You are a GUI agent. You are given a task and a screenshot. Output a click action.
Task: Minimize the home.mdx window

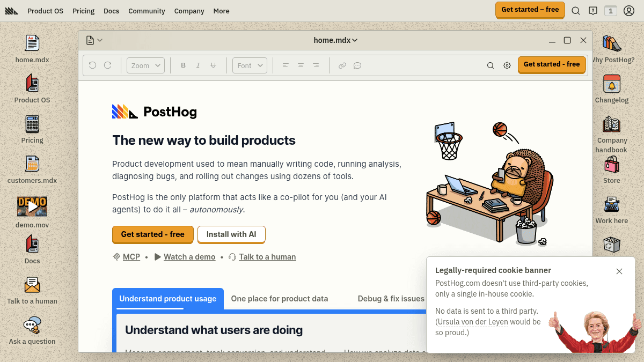[x=552, y=40]
